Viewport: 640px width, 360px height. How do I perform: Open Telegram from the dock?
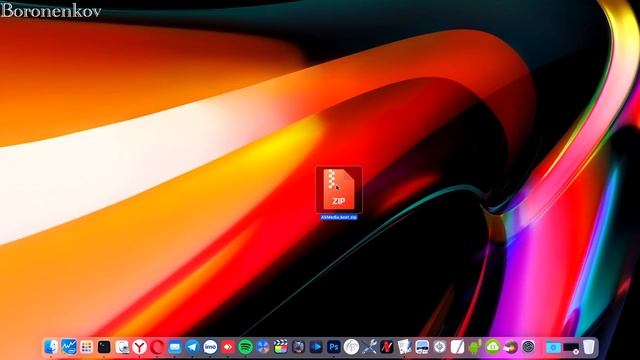[x=192, y=347]
